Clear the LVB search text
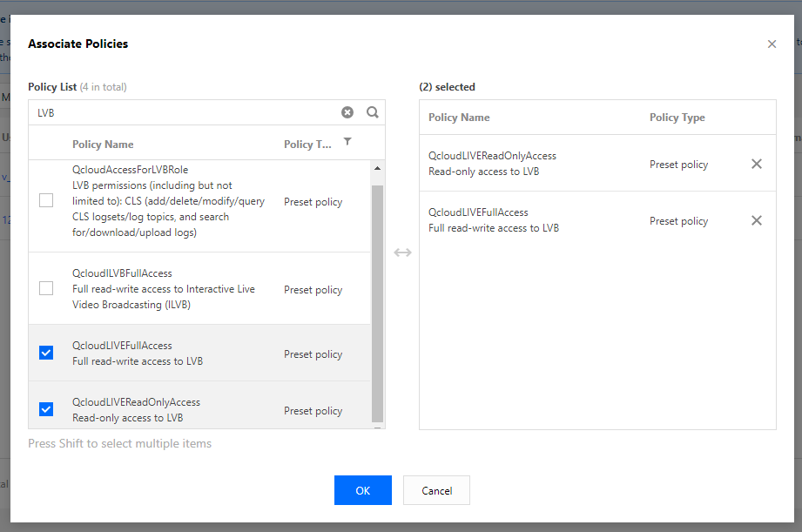802x532 pixels. (x=347, y=112)
